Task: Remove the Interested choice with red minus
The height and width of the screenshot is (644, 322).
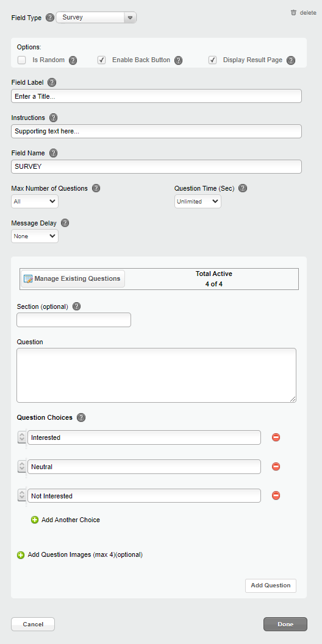Action: (276, 437)
